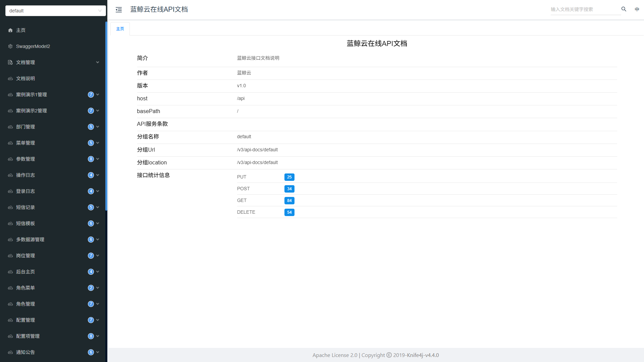The image size is (644, 362).
Task: Focus the document keyword search field
Action: click(585, 9)
